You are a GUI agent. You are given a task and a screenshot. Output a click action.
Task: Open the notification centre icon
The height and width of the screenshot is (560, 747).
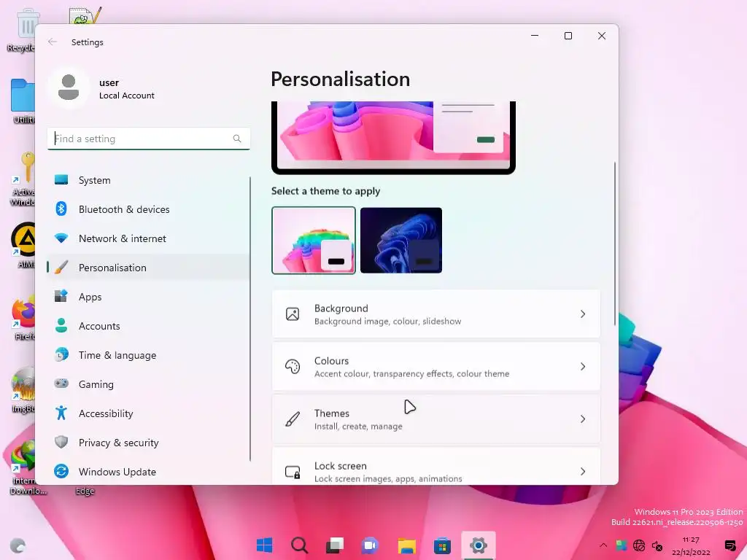click(x=729, y=545)
